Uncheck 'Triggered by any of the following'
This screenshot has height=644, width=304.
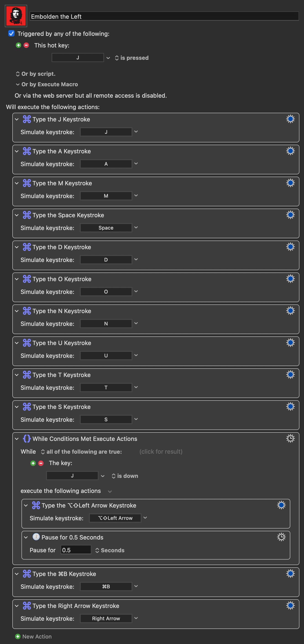11,34
